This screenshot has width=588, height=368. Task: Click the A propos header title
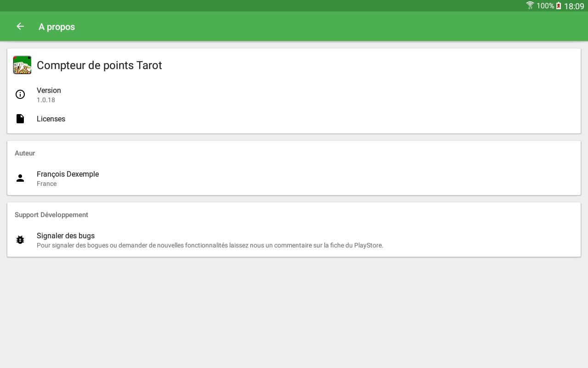(x=57, y=27)
